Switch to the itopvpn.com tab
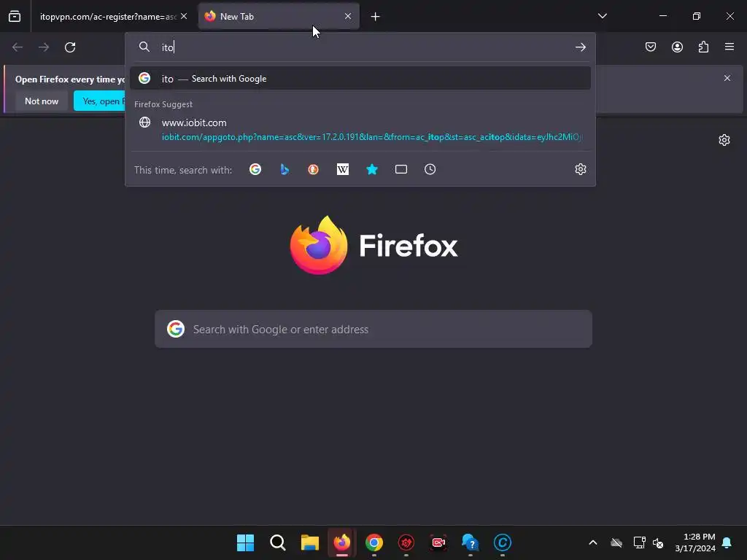The image size is (747, 560). click(x=108, y=17)
